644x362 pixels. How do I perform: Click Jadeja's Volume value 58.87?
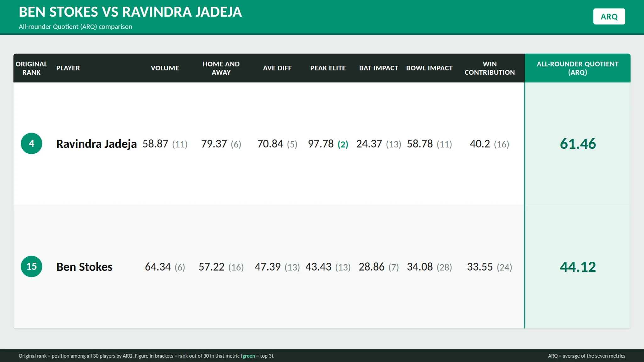[155, 144]
